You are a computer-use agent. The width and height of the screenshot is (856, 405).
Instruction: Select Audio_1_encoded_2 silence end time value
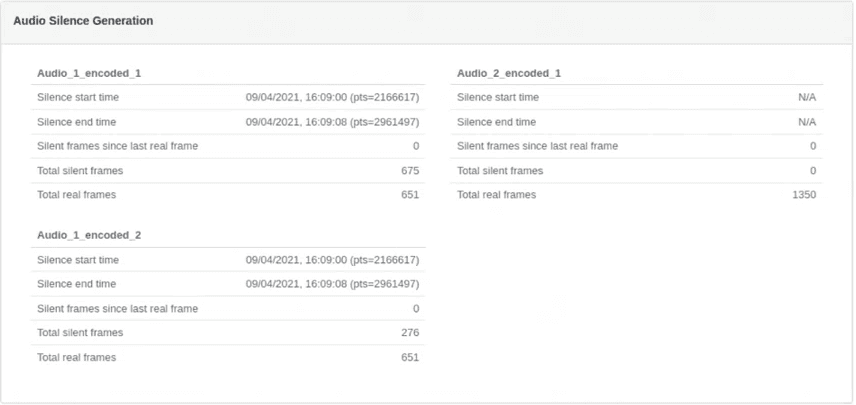[x=332, y=284]
